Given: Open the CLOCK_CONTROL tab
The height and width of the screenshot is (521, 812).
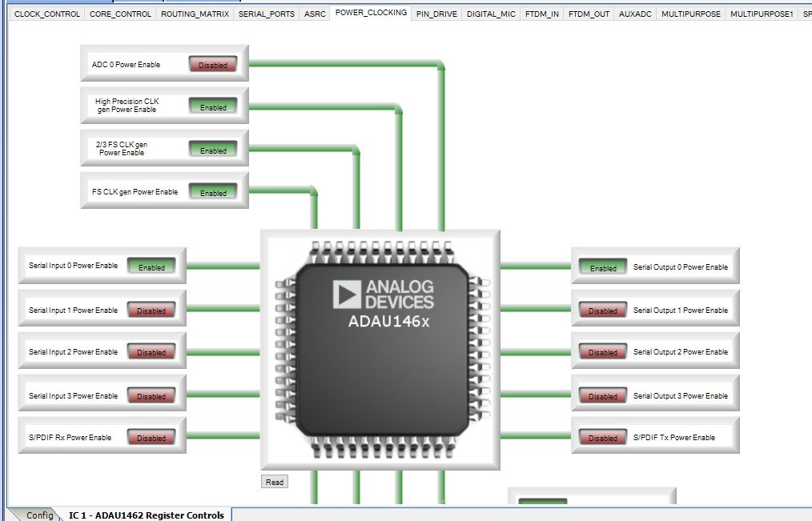Looking at the screenshot, I should click(x=47, y=14).
